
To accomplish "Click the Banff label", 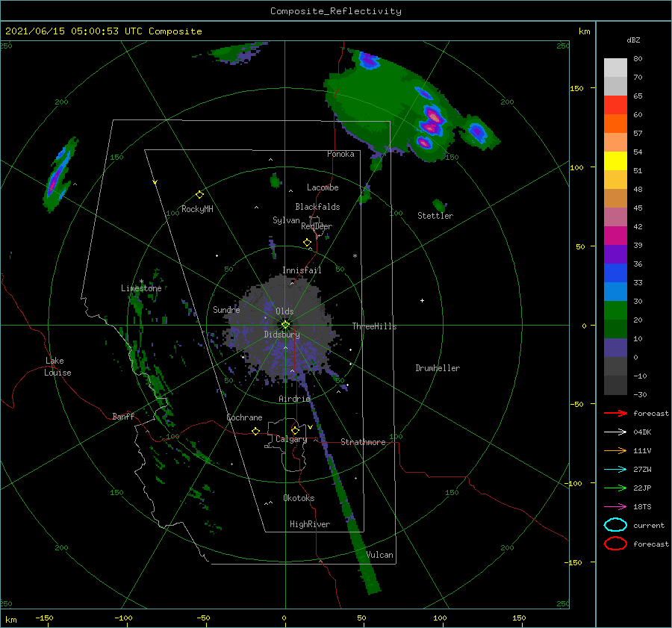I will [123, 416].
